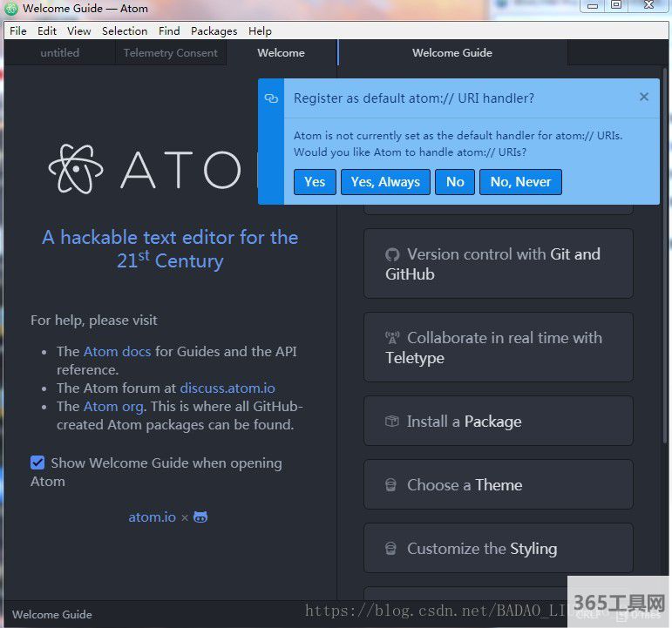Expand the Install a Package section
This screenshot has height=628, width=672.
click(498, 422)
